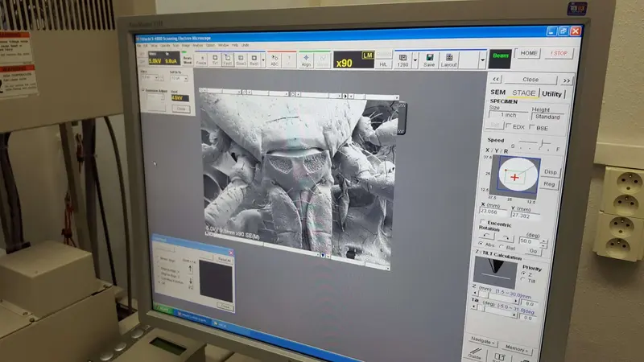Click the Tilt (deg) horizontal slider
This screenshot has height=362, width=644.
pos(494,310)
